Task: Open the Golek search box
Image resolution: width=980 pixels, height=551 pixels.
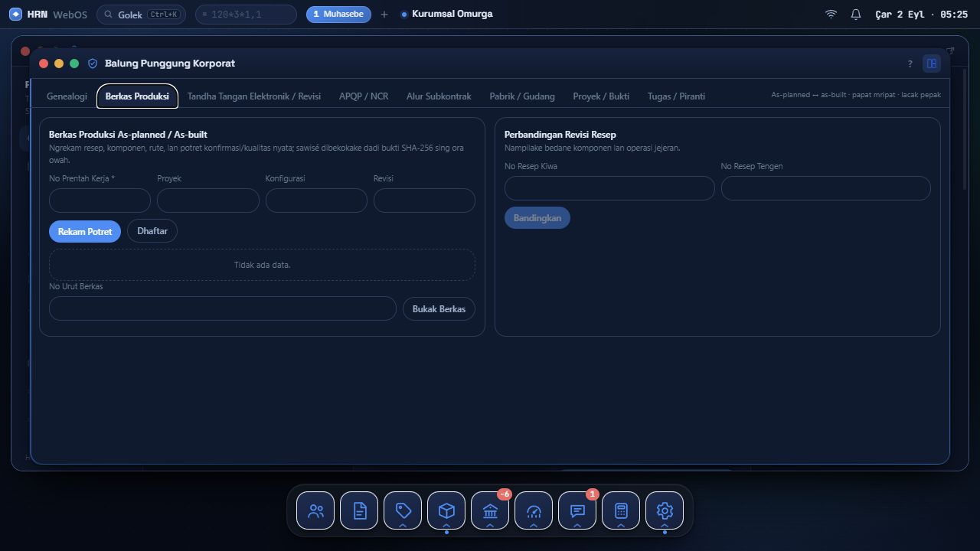Action: 141,15
